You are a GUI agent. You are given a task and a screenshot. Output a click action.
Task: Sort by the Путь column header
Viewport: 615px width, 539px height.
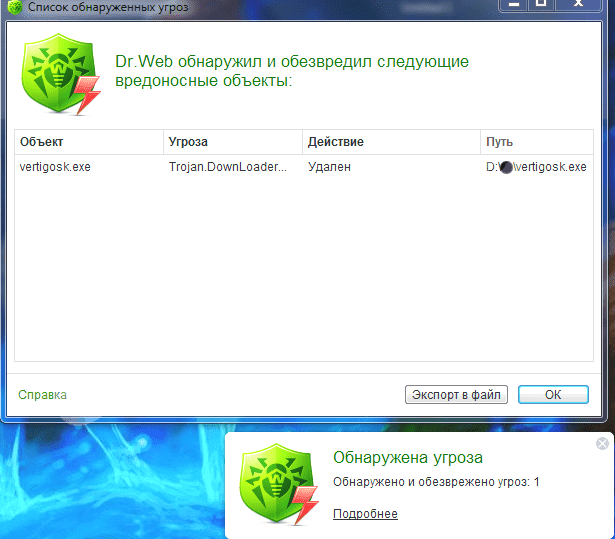tap(537, 142)
